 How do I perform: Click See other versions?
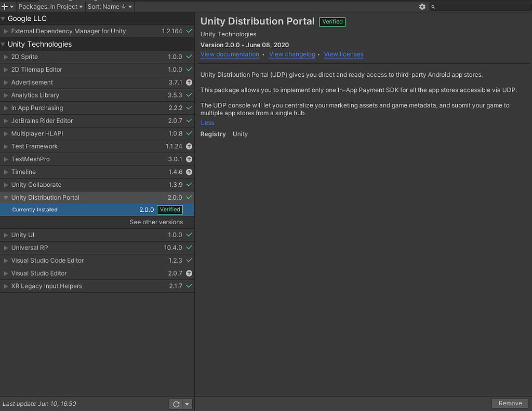(156, 222)
